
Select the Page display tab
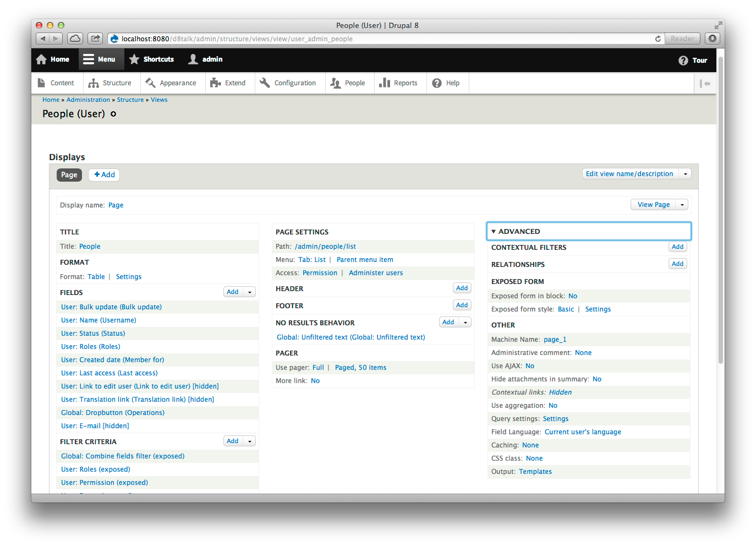point(69,175)
